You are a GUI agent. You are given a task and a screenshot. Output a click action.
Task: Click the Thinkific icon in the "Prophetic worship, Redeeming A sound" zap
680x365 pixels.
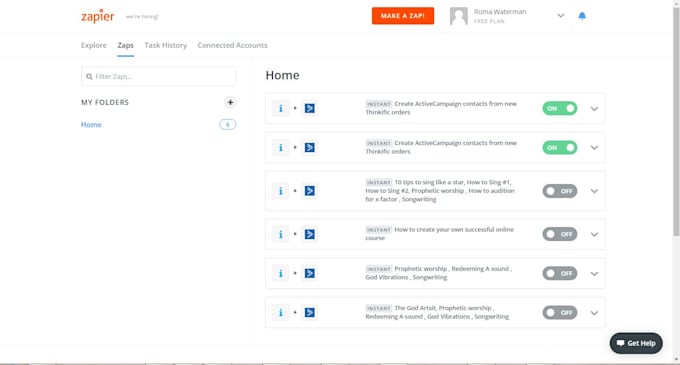pyautogui.click(x=281, y=273)
